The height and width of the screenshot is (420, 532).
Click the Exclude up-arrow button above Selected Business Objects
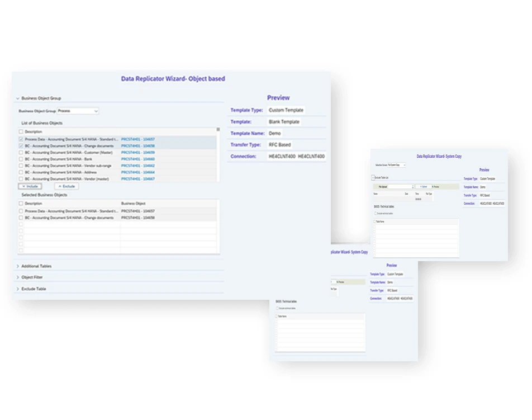pyautogui.click(x=65, y=186)
